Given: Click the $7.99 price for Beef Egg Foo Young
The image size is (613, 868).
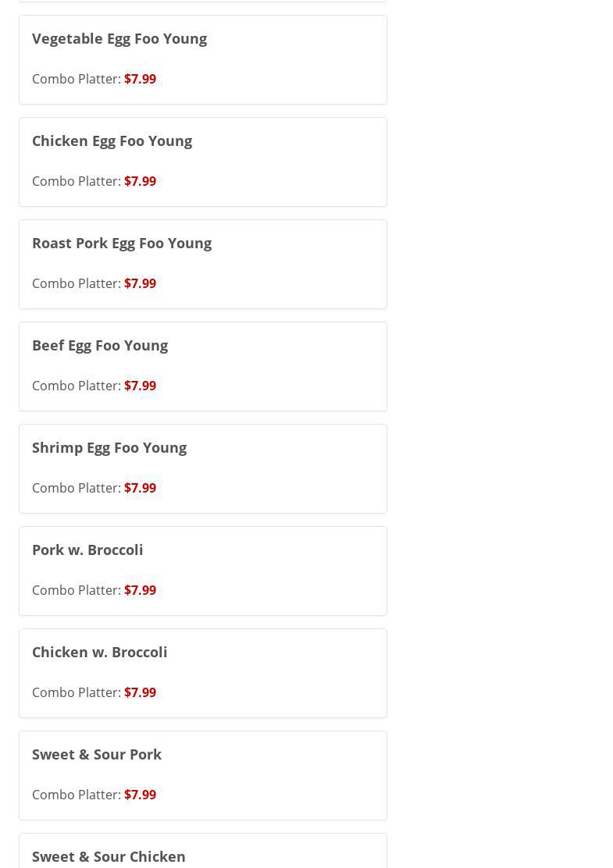Looking at the screenshot, I should [x=141, y=386].
